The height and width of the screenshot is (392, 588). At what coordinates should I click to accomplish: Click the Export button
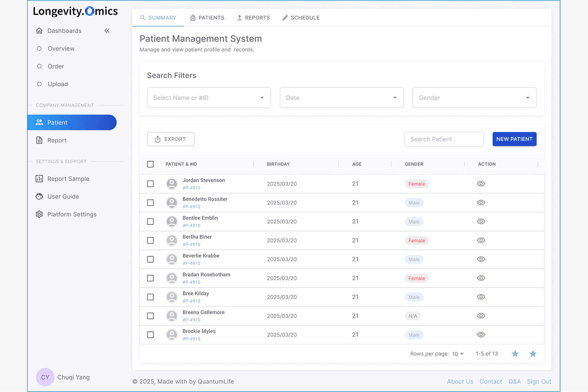171,139
